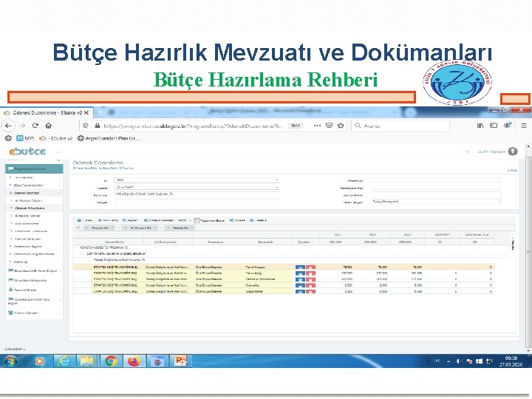The height and width of the screenshot is (399, 532).
Task: Expand Performans Bilgileri sidebar item
Action: [34, 246]
